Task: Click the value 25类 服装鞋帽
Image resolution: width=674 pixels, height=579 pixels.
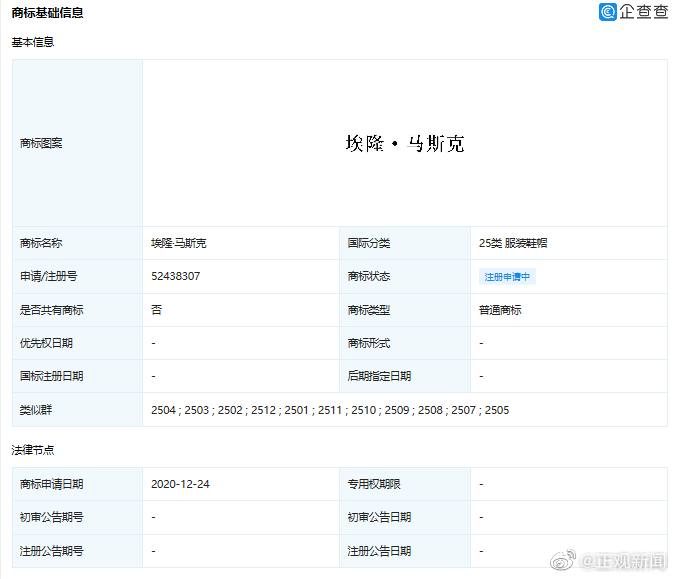Action: click(513, 243)
